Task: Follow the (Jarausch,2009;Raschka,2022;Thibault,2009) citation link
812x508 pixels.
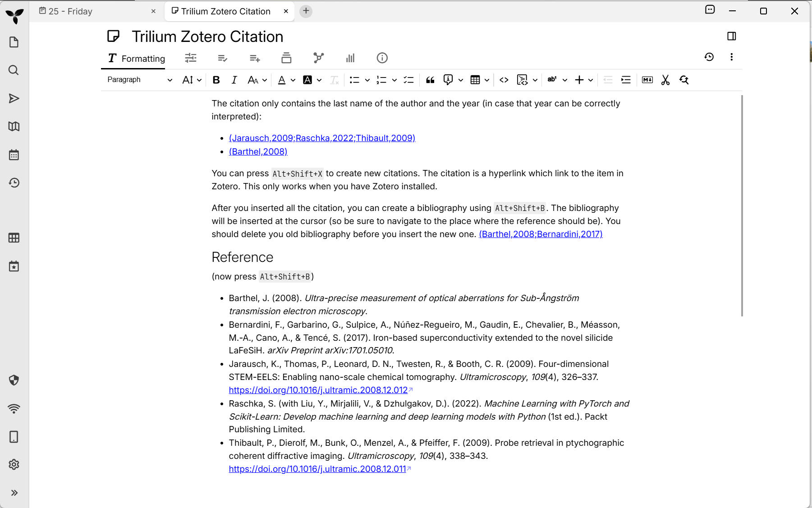Action: click(322, 138)
